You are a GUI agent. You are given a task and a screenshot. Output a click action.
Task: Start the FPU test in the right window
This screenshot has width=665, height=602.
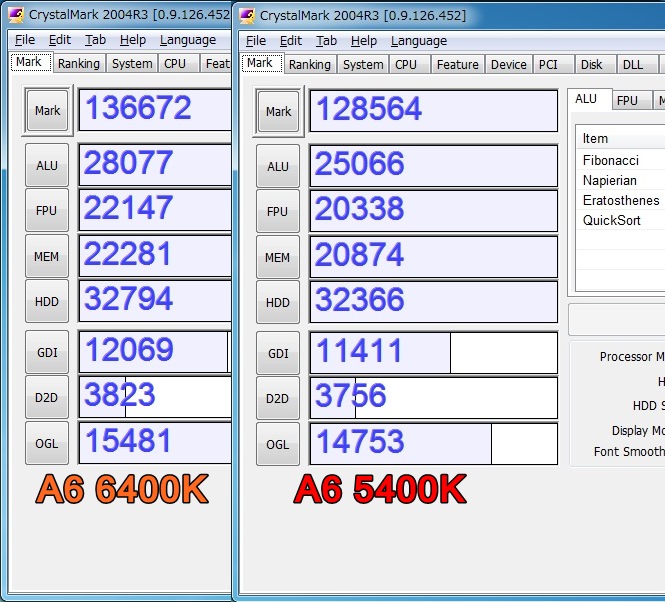pyautogui.click(x=278, y=211)
